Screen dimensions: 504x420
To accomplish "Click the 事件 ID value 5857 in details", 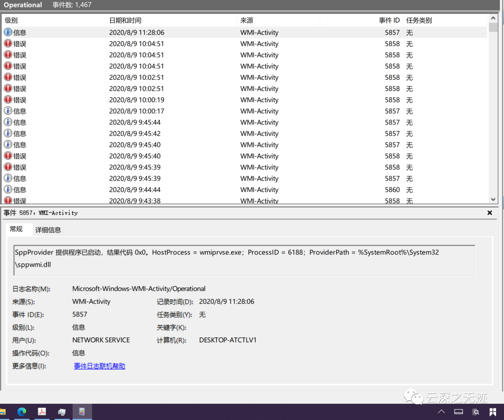I will tap(80, 314).
